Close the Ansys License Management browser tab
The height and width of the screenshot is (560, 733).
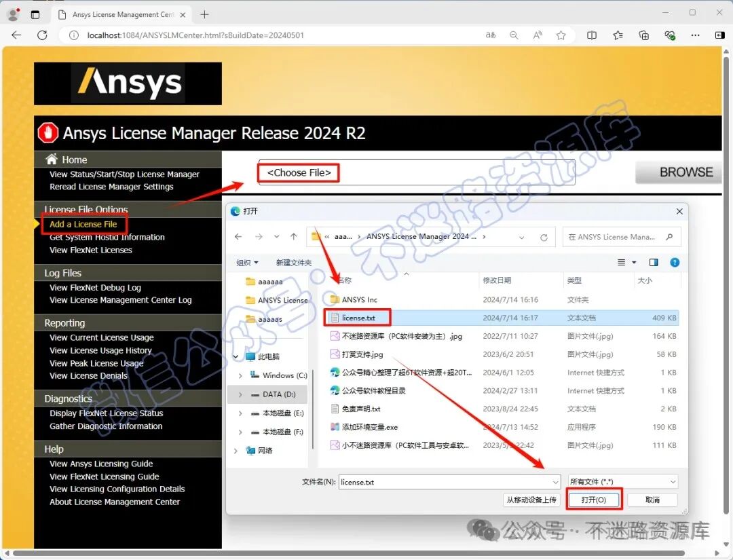183,15
